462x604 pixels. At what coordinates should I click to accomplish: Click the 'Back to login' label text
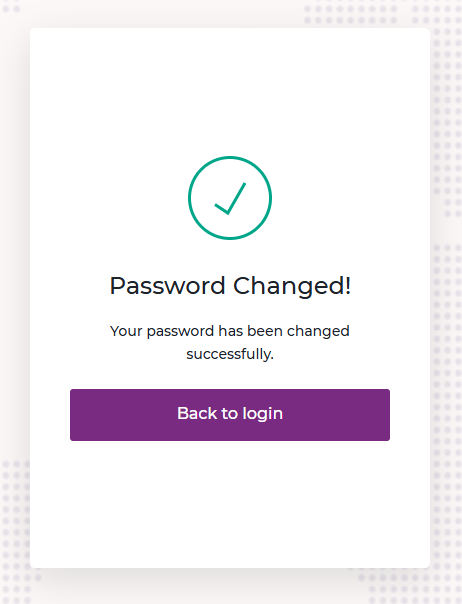point(230,414)
